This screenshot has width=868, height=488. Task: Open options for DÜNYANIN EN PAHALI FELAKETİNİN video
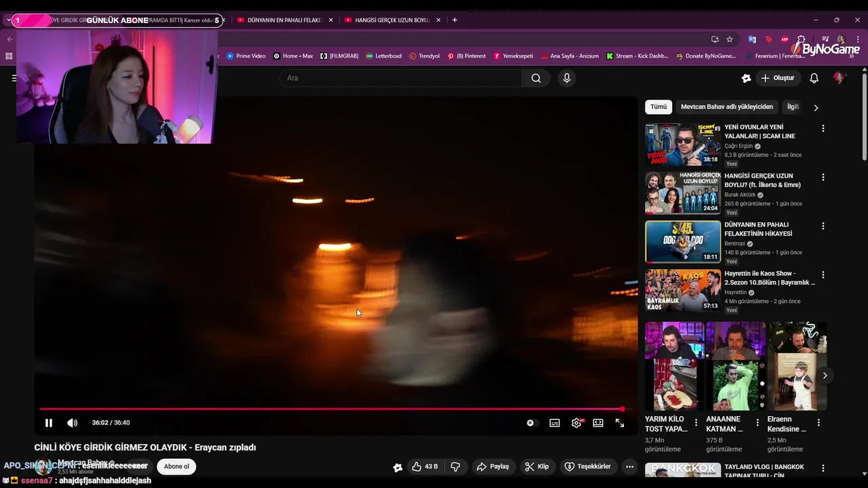(x=823, y=226)
